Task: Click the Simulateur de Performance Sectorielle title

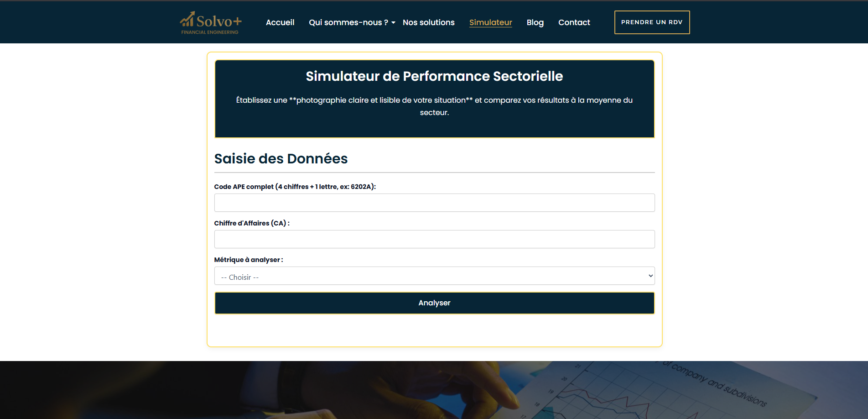Action: (x=434, y=76)
